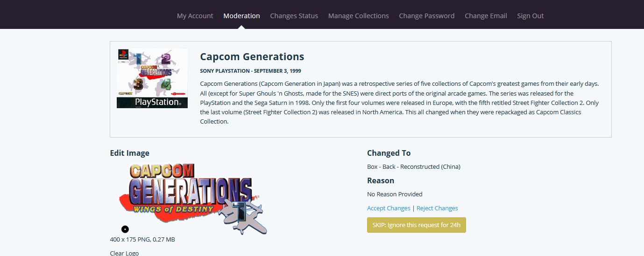Viewport: 644px width, 256px height.
Task: Select the Moderation tab
Action: [x=241, y=16]
